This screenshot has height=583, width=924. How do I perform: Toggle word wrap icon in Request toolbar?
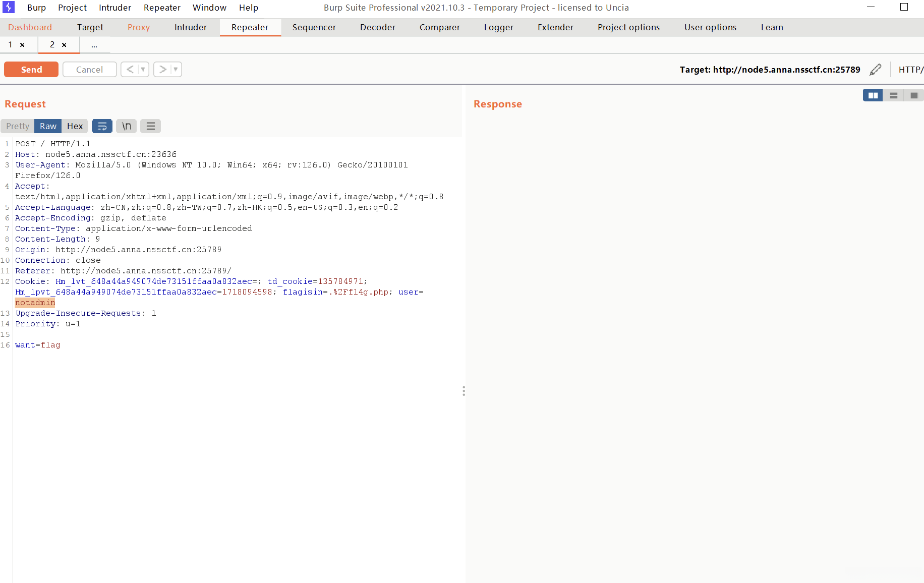102,126
